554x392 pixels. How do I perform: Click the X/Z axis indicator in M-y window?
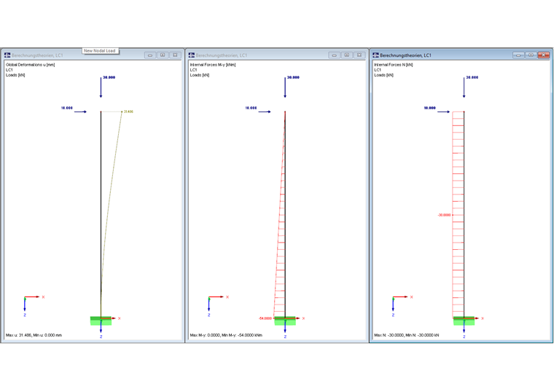217,305
